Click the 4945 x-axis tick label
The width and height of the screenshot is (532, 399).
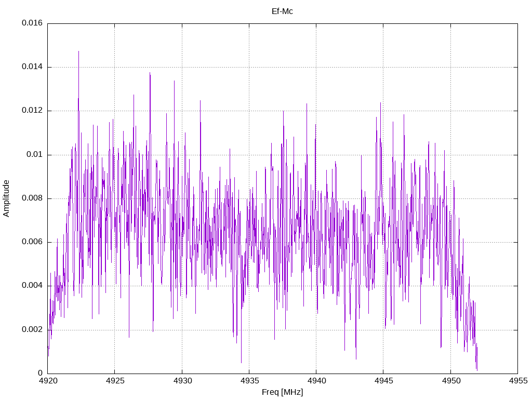pos(384,381)
